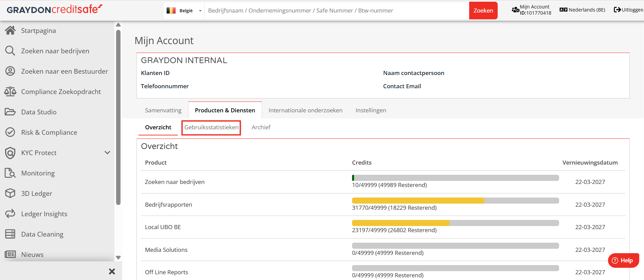Click the Vernieuwingsdatum column header
Image resolution: width=644 pixels, height=280 pixels.
[590, 163]
